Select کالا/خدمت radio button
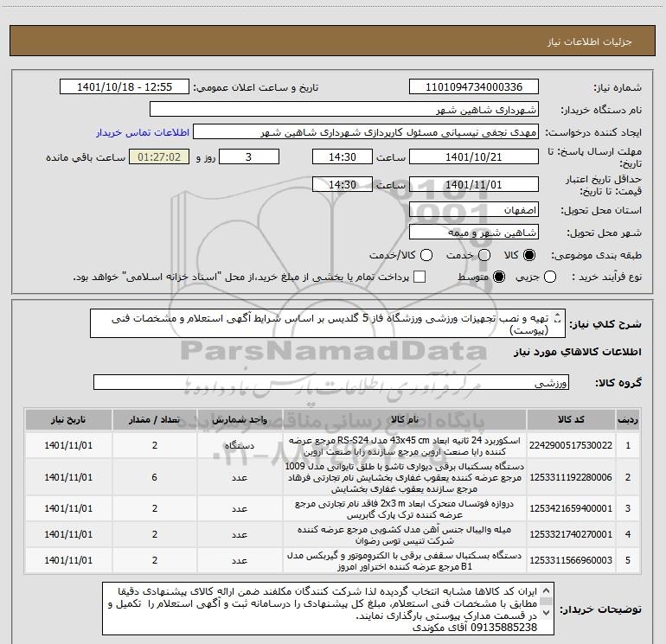666x644 pixels. pos(426,255)
